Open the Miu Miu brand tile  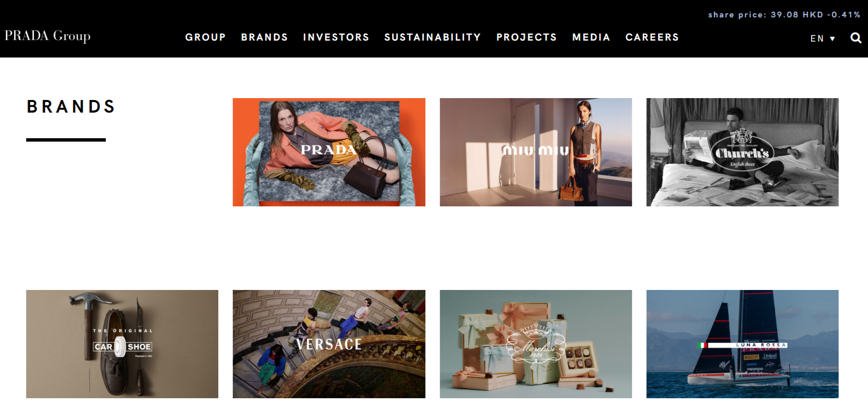[536, 152]
